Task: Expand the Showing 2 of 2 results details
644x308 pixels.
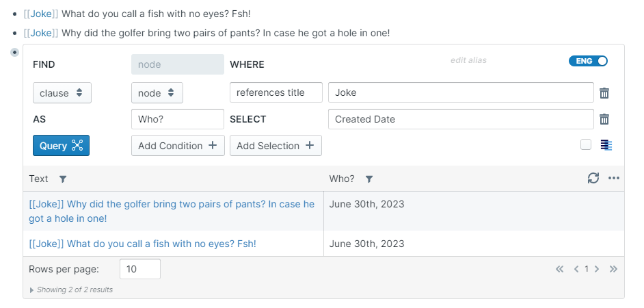Action: [31, 290]
